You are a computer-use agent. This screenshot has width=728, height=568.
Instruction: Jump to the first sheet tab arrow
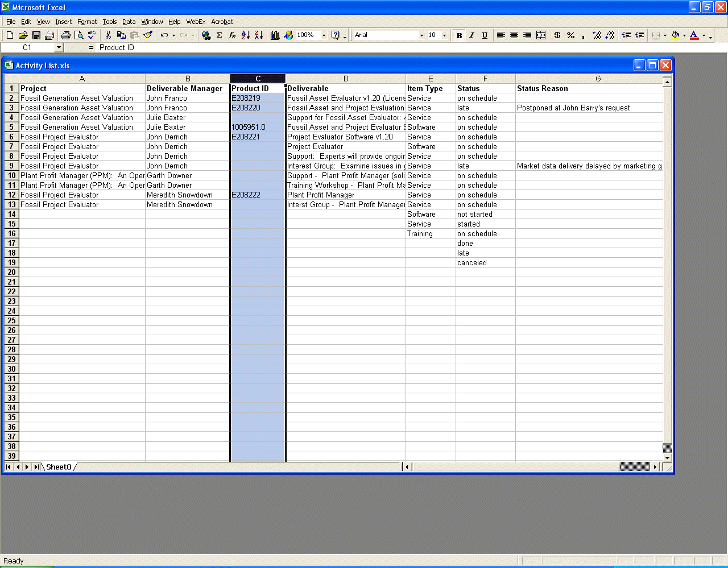point(9,467)
